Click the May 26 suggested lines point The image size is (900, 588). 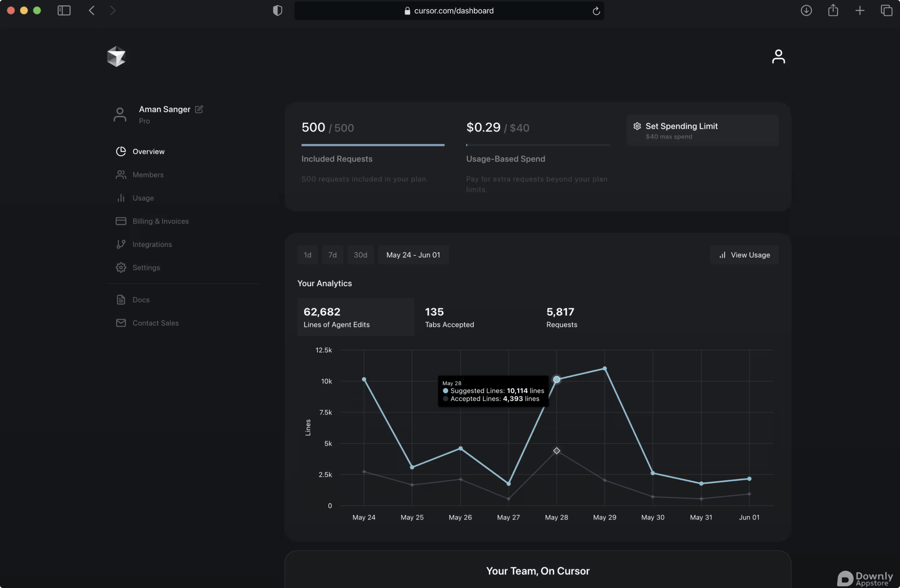460,449
